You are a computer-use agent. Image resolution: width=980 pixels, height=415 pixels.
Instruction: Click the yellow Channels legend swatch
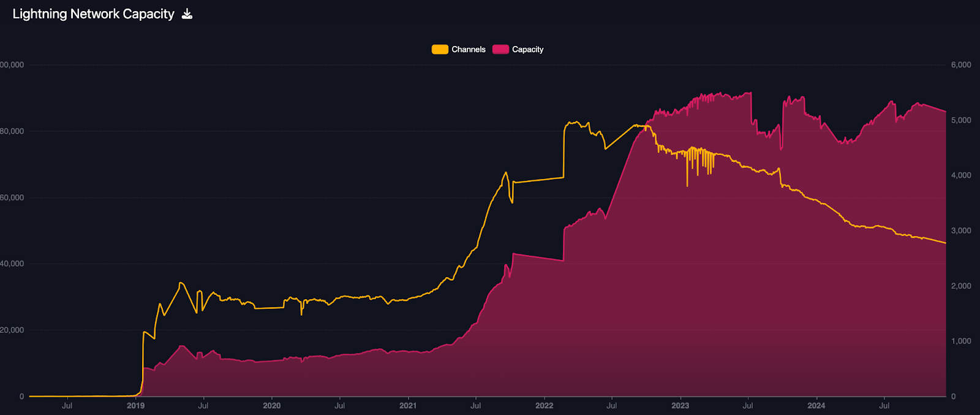coord(440,50)
